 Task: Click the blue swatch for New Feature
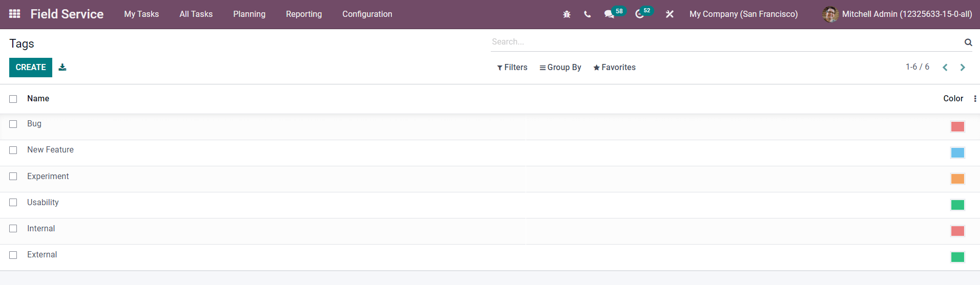click(957, 152)
